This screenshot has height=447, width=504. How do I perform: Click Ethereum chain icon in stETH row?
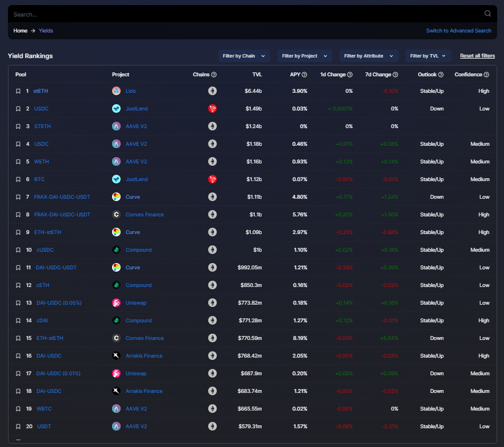point(212,91)
